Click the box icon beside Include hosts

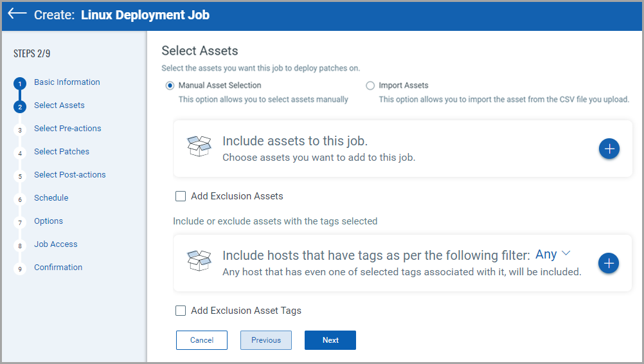pos(199,260)
